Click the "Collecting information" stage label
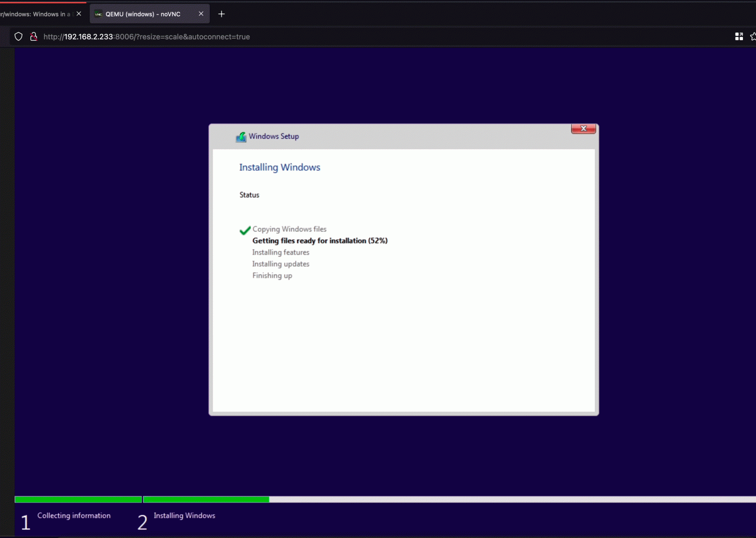756x538 pixels. click(x=74, y=516)
